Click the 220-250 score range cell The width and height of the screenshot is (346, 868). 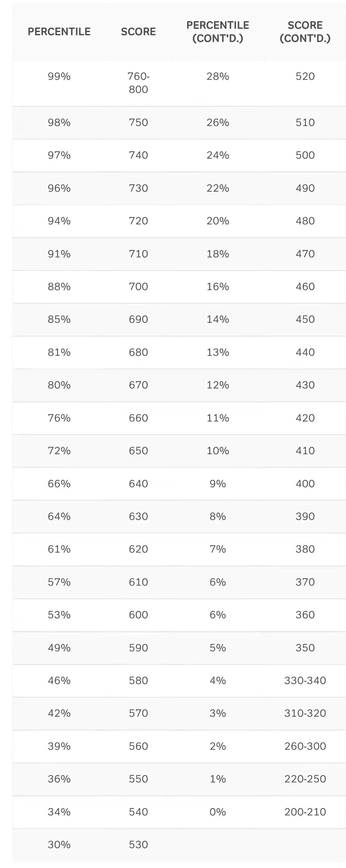tap(305, 779)
